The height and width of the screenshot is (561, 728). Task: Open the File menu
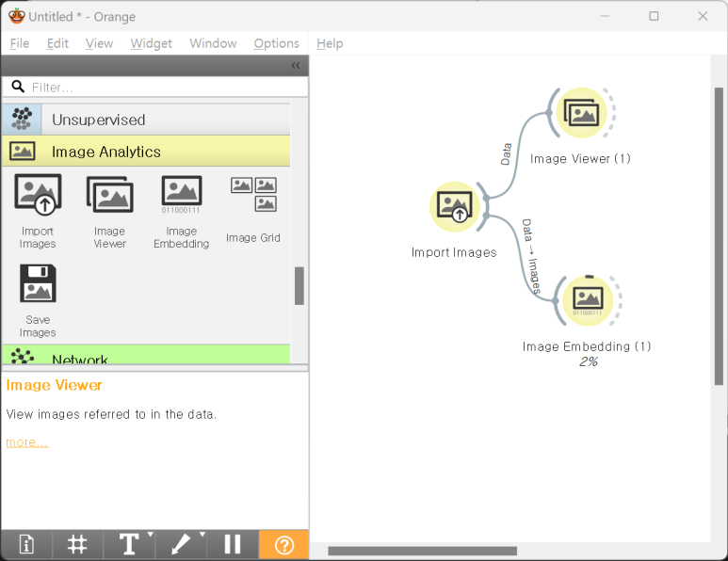(20, 43)
